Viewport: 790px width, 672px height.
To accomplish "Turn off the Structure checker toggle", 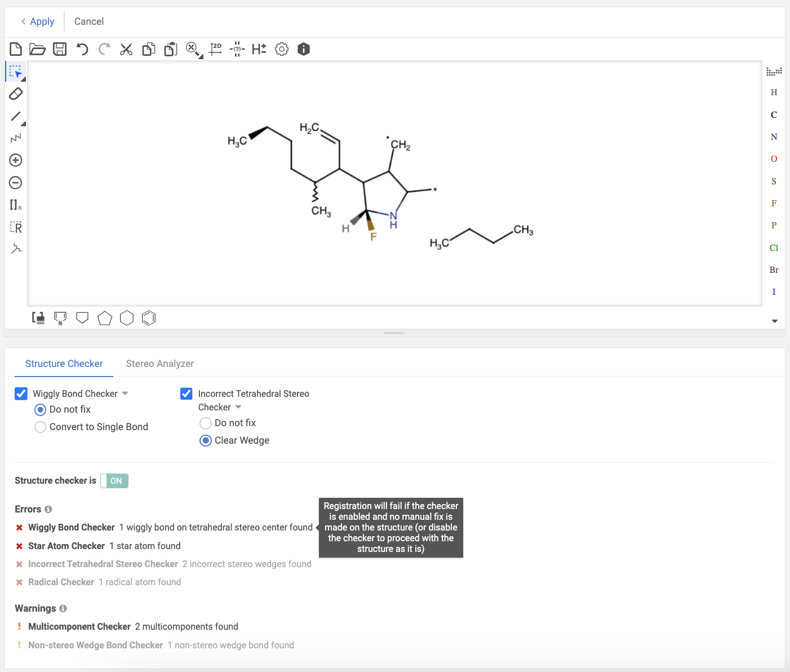I will click(114, 481).
